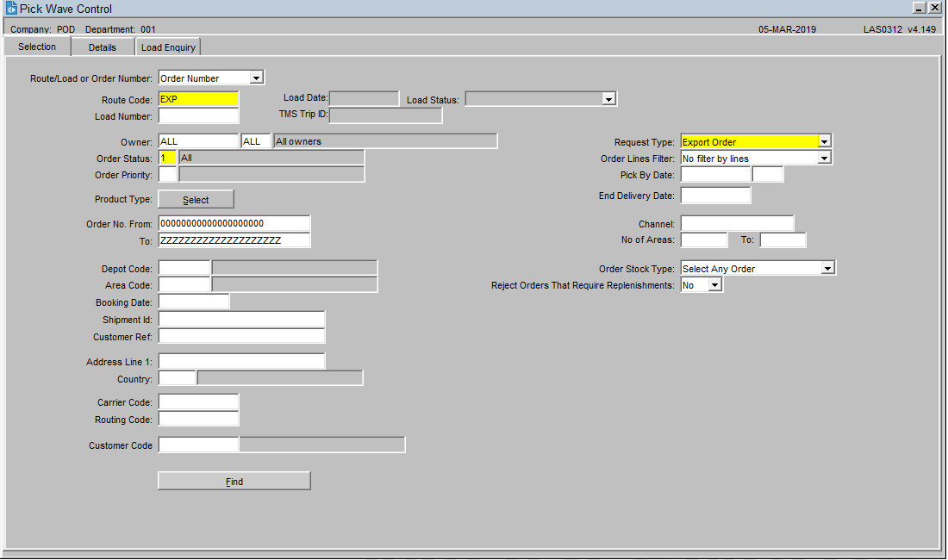Click the Order No. From field
The image size is (948, 560).
click(234, 224)
